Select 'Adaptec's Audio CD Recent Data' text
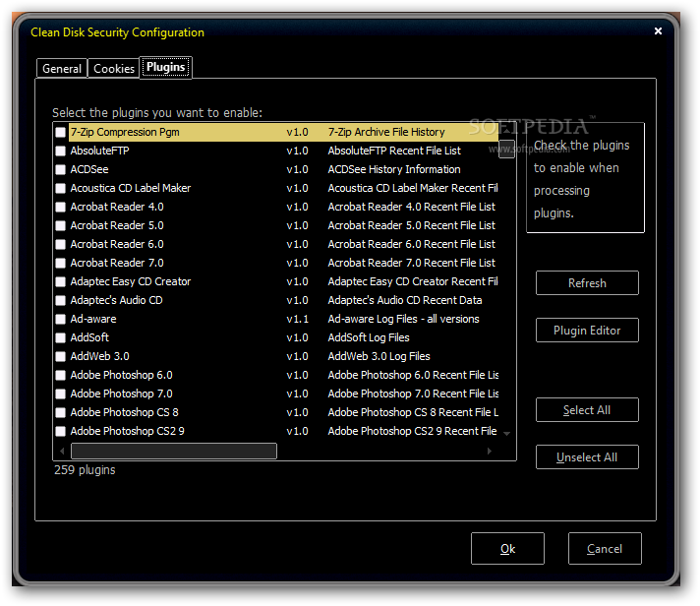 tap(405, 301)
